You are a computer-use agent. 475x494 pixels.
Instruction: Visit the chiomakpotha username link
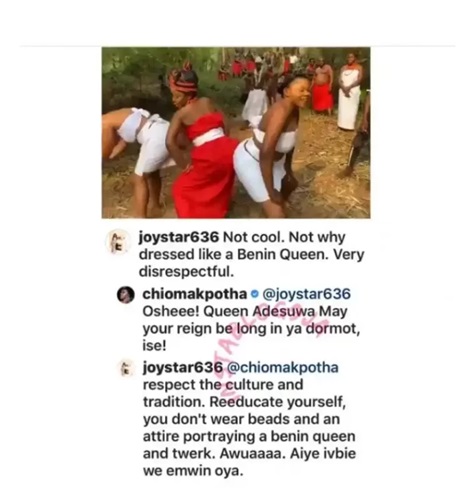[x=195, y=294]
